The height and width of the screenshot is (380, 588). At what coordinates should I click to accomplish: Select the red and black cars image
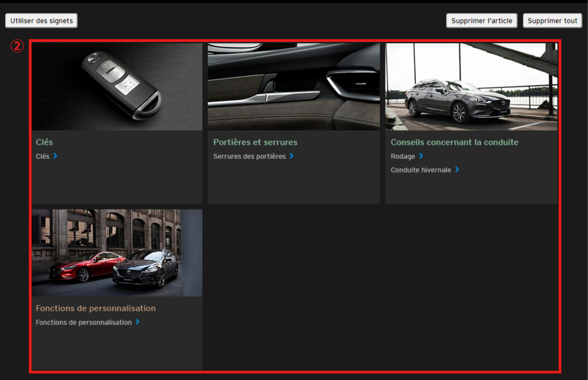click(117, 253)
